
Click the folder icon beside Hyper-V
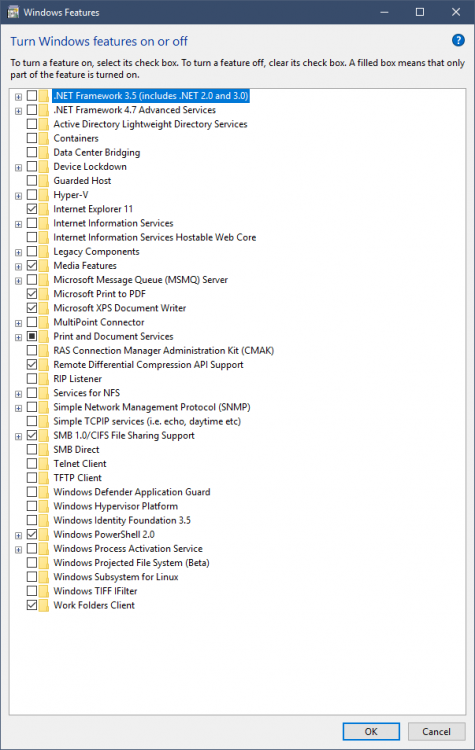(44, 195)
